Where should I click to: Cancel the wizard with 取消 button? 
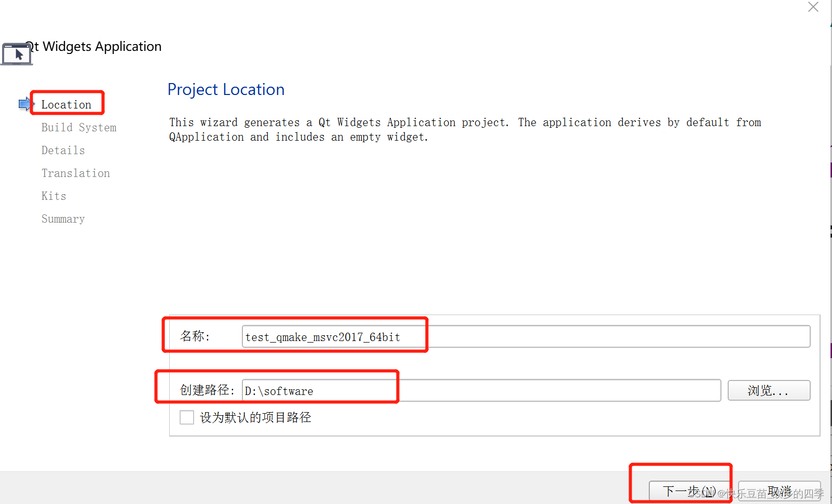coord(780,491)
